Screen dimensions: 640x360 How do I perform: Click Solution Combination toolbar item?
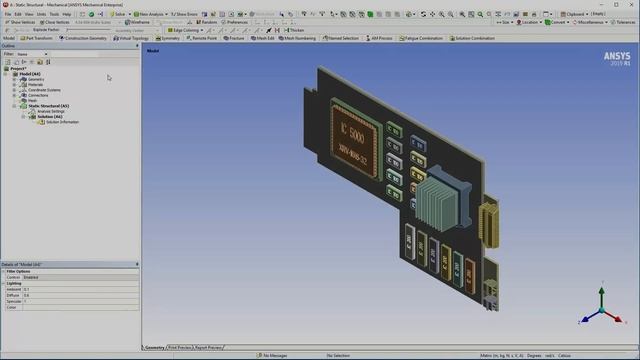point(472,38)
